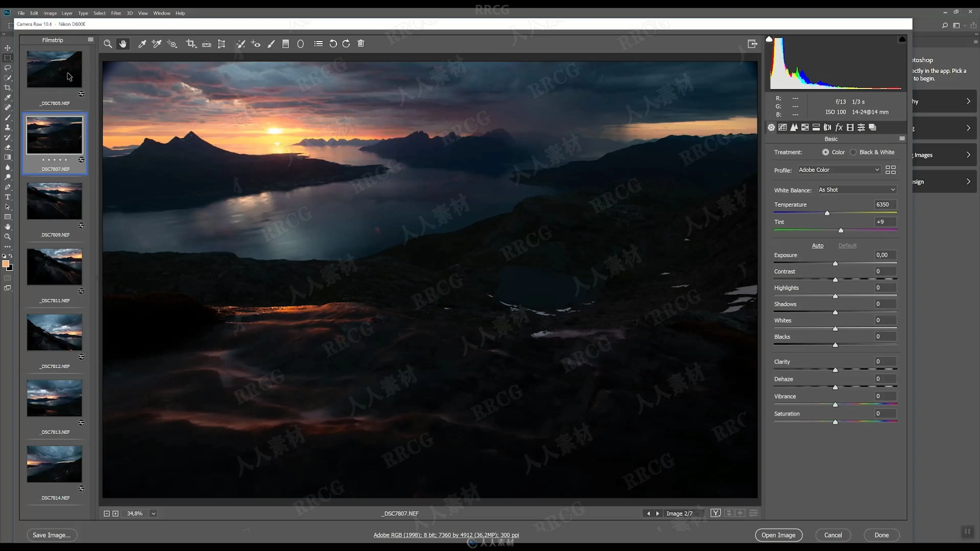
Task: Click the Graduated Filter tool
Action: pos(286,44)
